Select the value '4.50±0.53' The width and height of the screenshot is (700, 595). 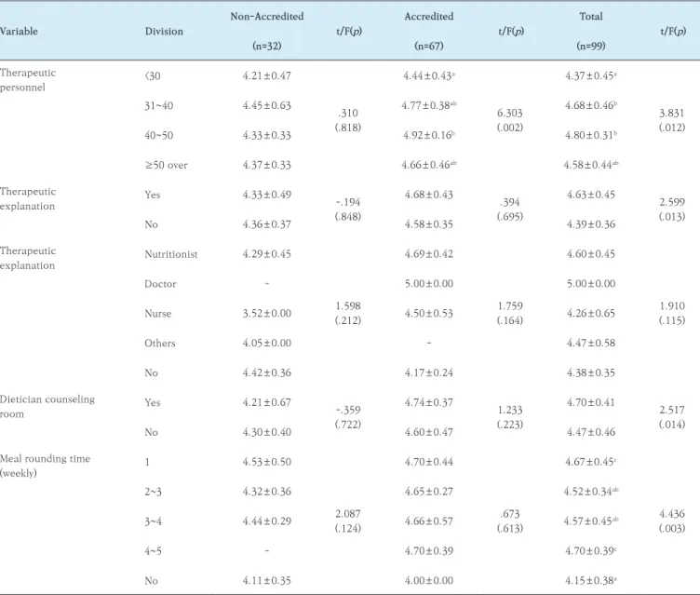(429, 314)
